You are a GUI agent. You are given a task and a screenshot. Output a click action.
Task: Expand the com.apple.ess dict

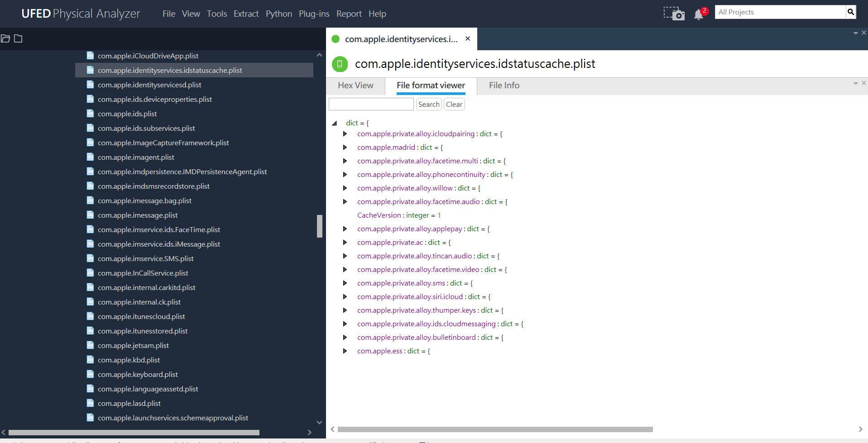point(345,351)
